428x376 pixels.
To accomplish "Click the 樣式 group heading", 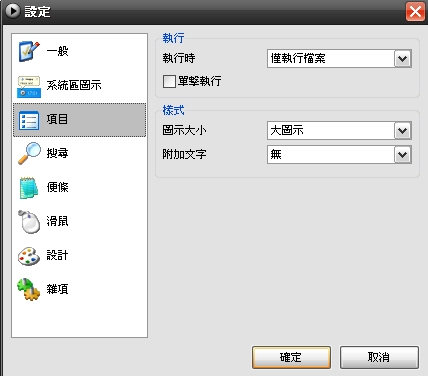I will [x=173, y=110].
